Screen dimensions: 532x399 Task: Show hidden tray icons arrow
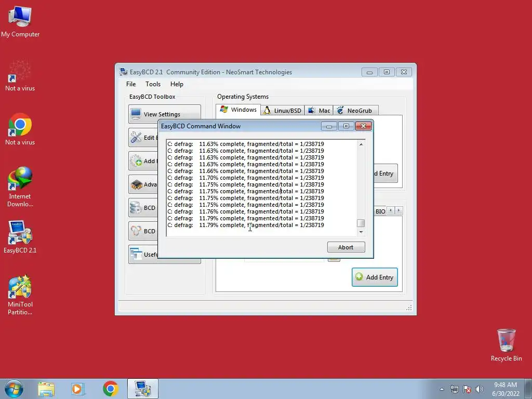point(442,389)
